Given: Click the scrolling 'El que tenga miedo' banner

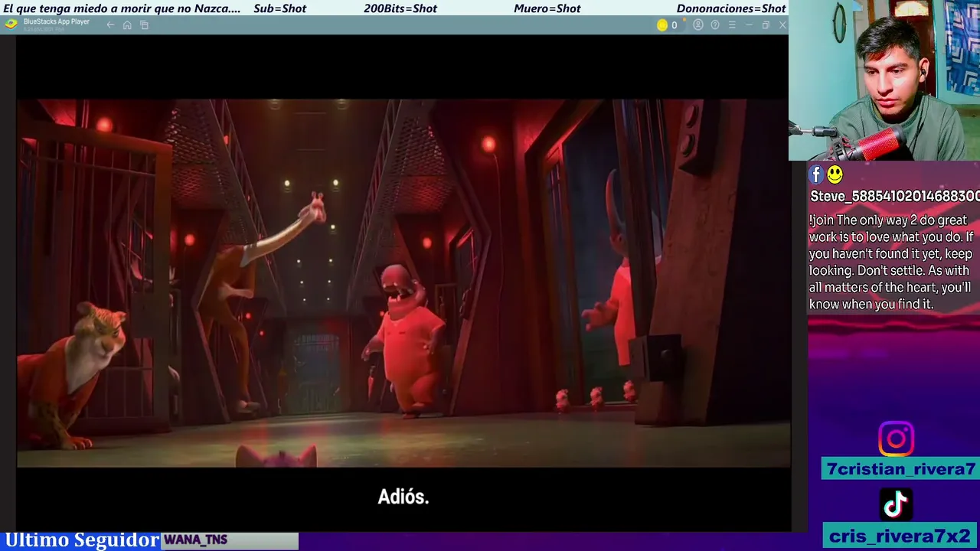Looking at the screenshot, I should (x=122, y=8).
